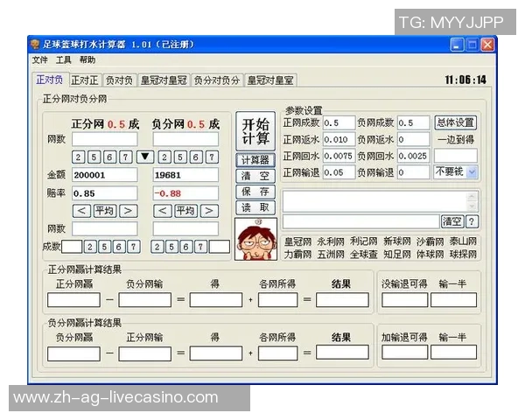Viewport: 525px width, 420px height.
Task: Open the 工具 menu
Action: pyautogui.click(x=63, y=60)
